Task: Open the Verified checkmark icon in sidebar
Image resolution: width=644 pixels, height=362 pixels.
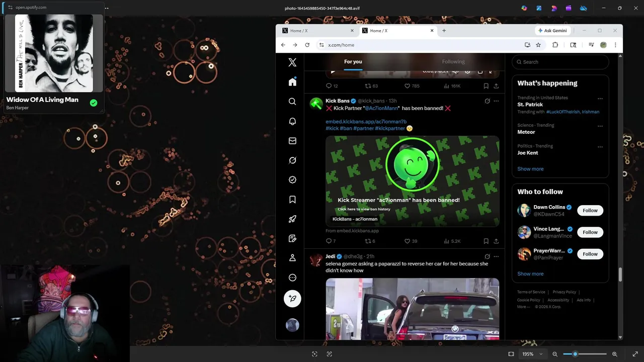Action: (x=292, y=179)
